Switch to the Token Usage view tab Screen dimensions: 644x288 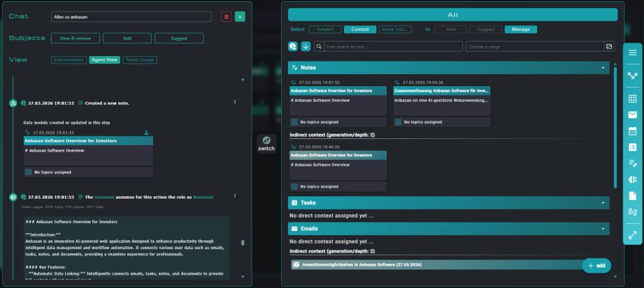[140, 60]
